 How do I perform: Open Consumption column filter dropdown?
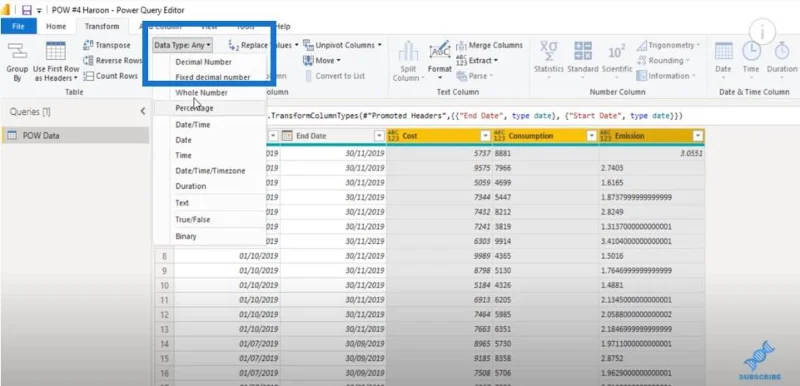tap(591, 136)
